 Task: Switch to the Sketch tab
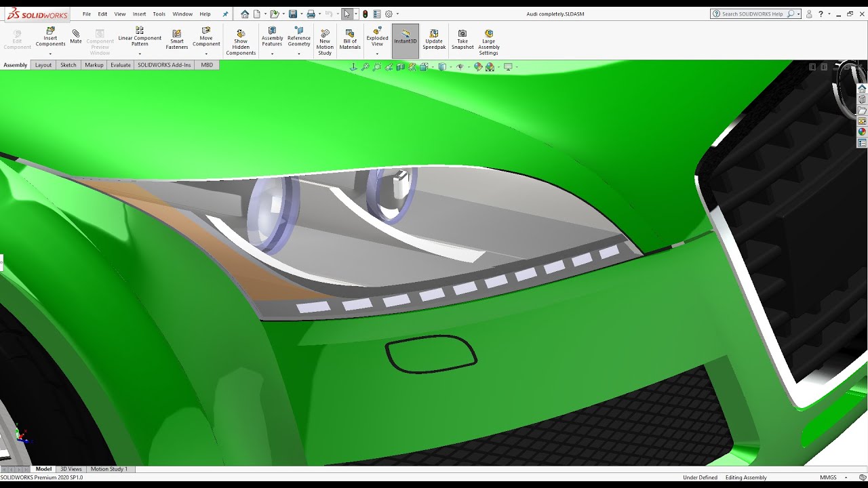[68, 65]
